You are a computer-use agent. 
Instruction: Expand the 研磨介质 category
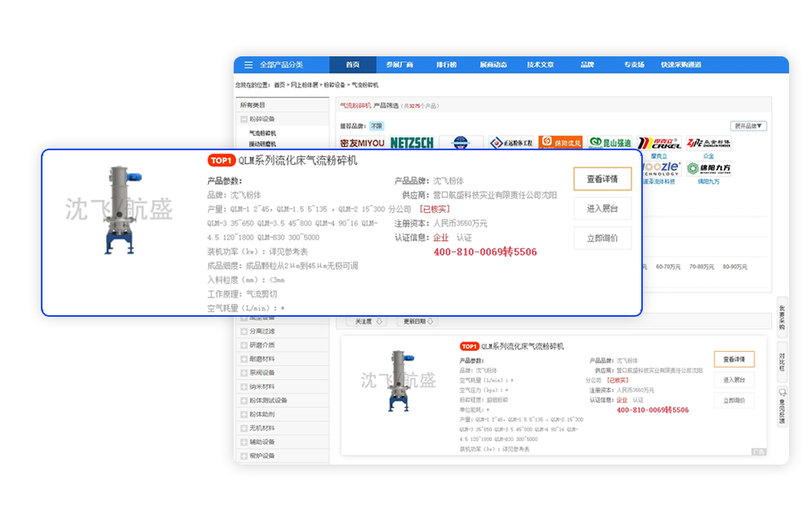(x=244, y=345)
